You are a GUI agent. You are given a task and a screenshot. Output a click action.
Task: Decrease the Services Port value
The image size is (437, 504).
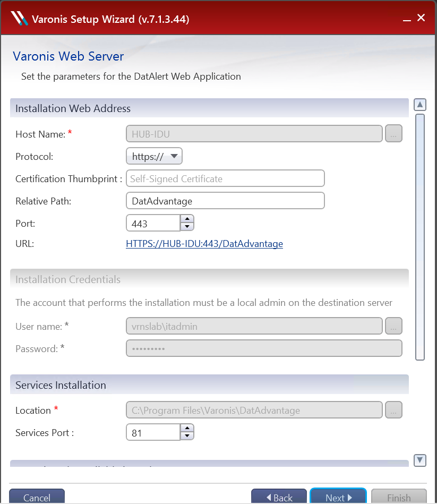[187, 436]
